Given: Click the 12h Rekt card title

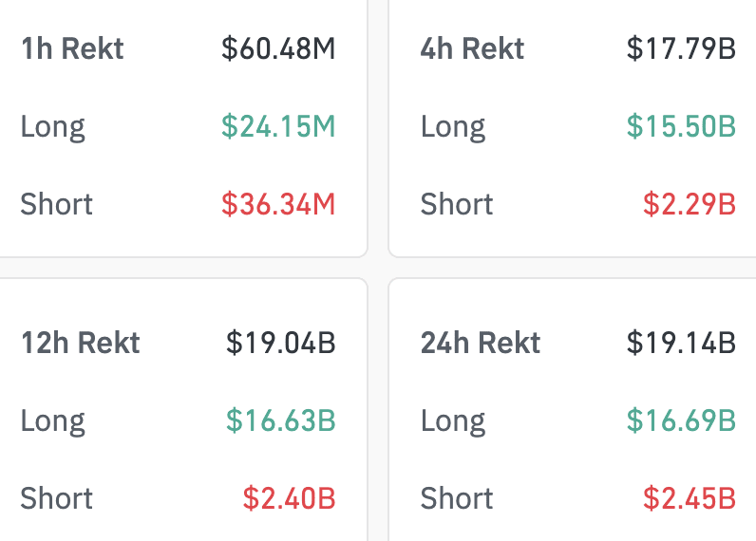Looking at the screenshot, I should pos(81,343).
